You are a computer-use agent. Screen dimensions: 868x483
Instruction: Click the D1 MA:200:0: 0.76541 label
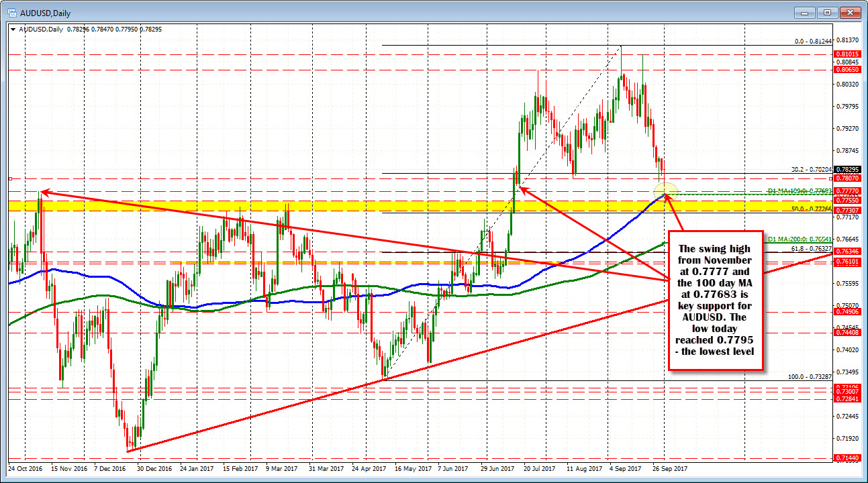[x=800, y=239]
